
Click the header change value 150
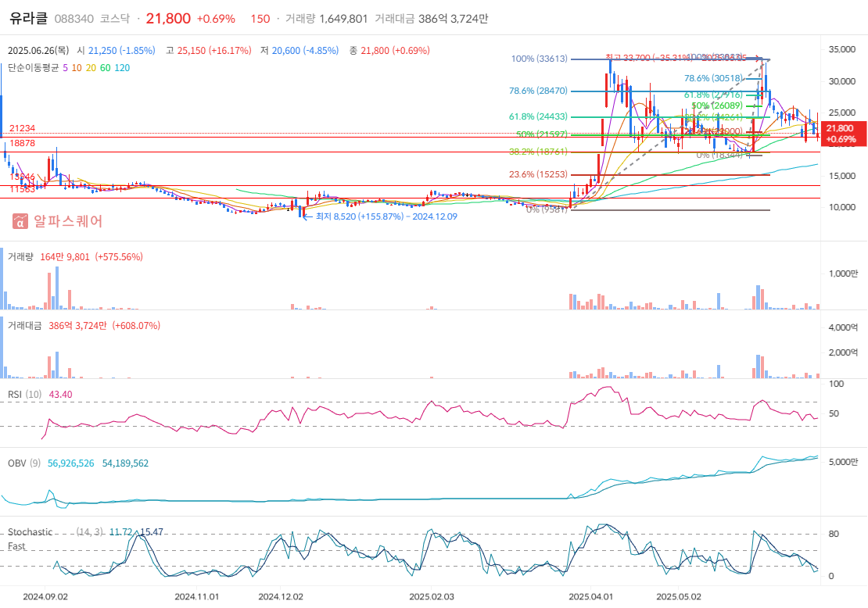(260, 19)
